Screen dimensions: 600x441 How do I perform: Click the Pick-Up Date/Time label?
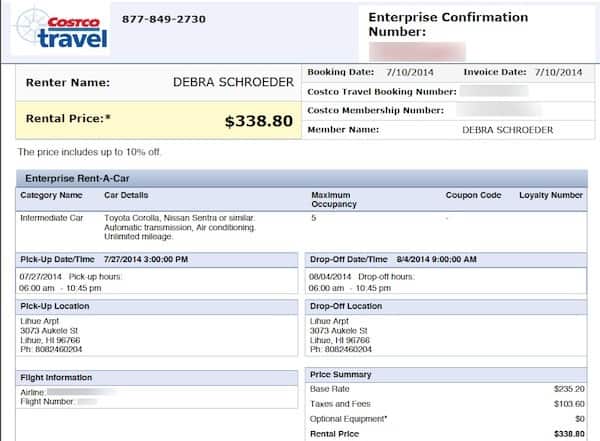click(57, 260)
